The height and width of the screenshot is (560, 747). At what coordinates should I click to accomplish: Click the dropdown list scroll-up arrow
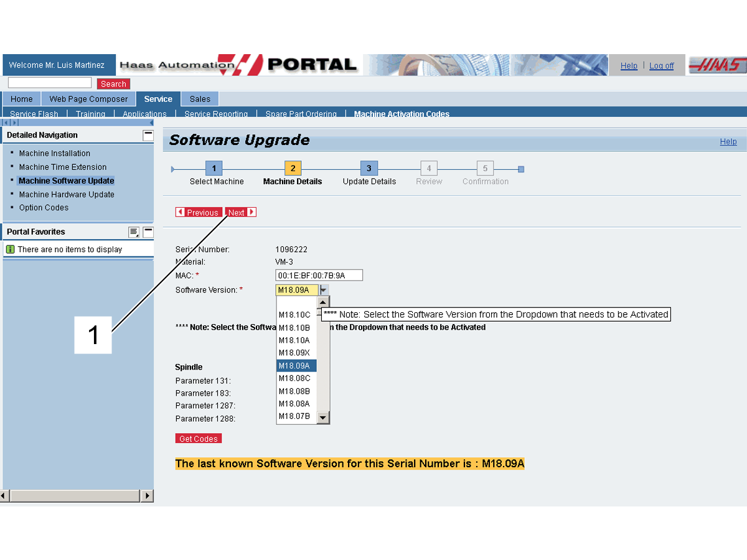pos(323,302)
